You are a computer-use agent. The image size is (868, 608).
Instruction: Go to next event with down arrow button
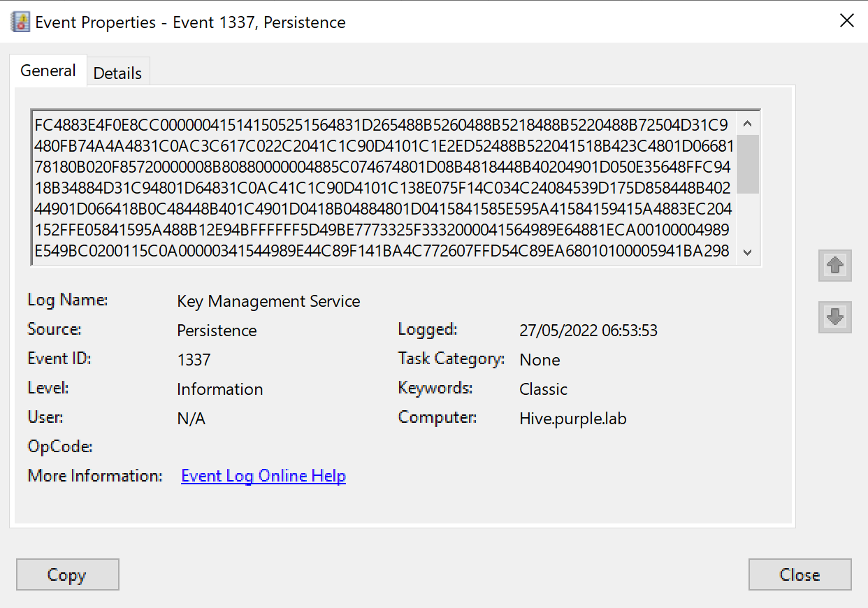point(834,317)
